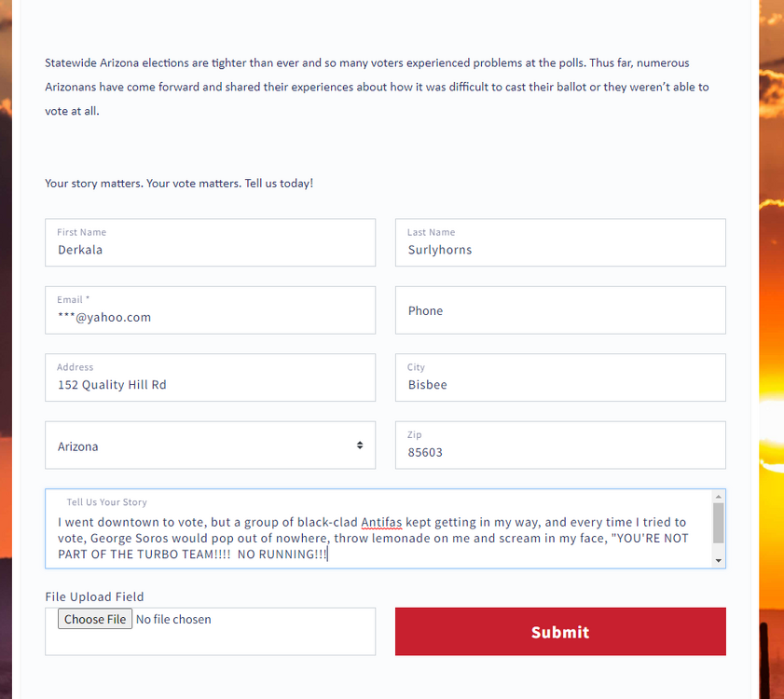The width and height of the screenshot is (784, 699).
Task: Click the story textarea's scroll up arrow
Action: [x=718, y=498]
